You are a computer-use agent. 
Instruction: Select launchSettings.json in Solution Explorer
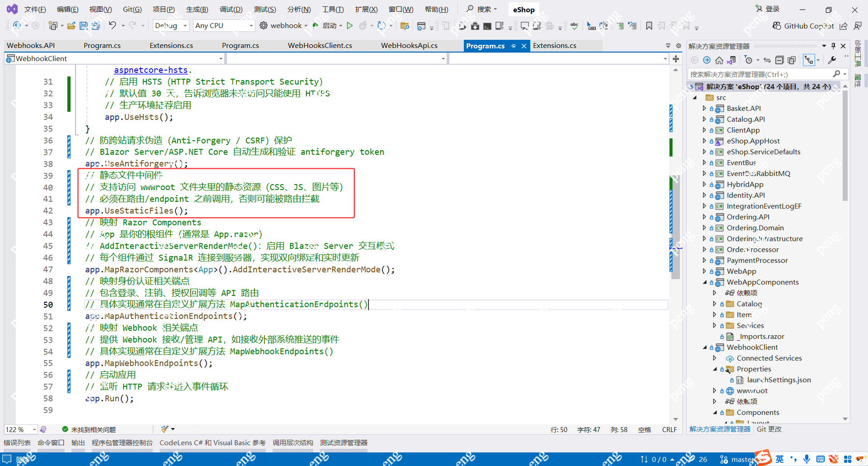[x=778, y=380]
